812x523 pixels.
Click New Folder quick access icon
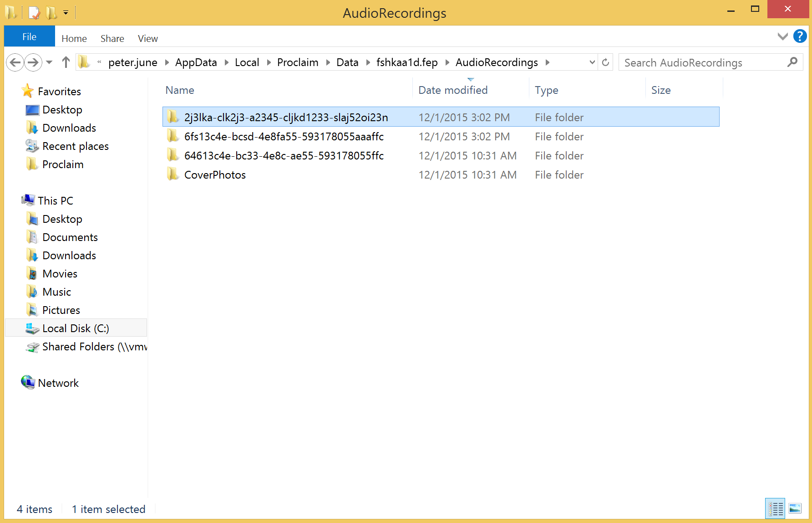click(51, 13)
